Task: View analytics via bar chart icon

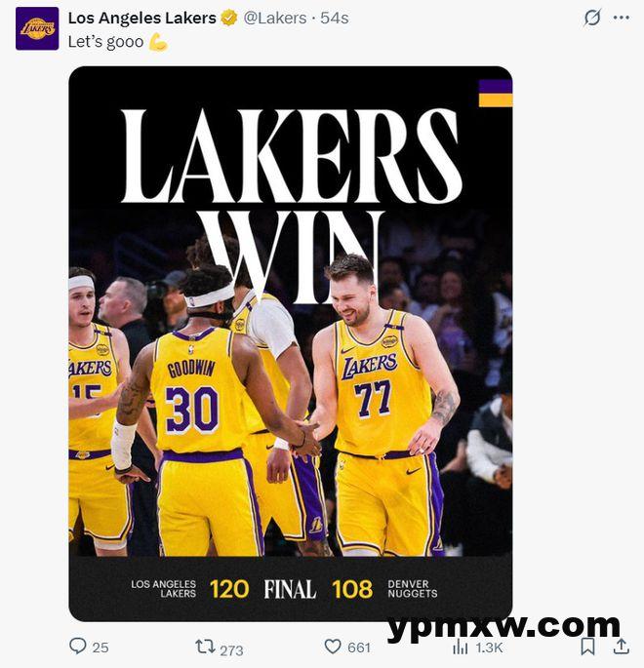Action: pos(460,648)
